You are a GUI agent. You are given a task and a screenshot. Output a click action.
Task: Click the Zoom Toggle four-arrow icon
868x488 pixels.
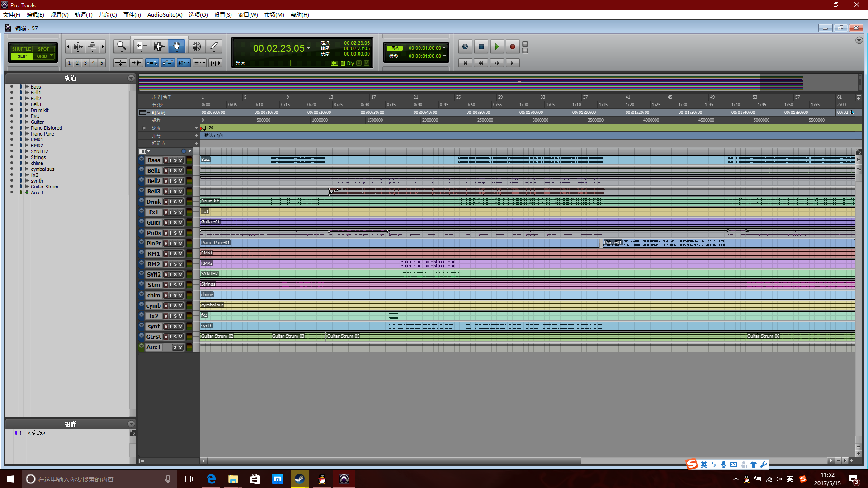pos(120,63)
